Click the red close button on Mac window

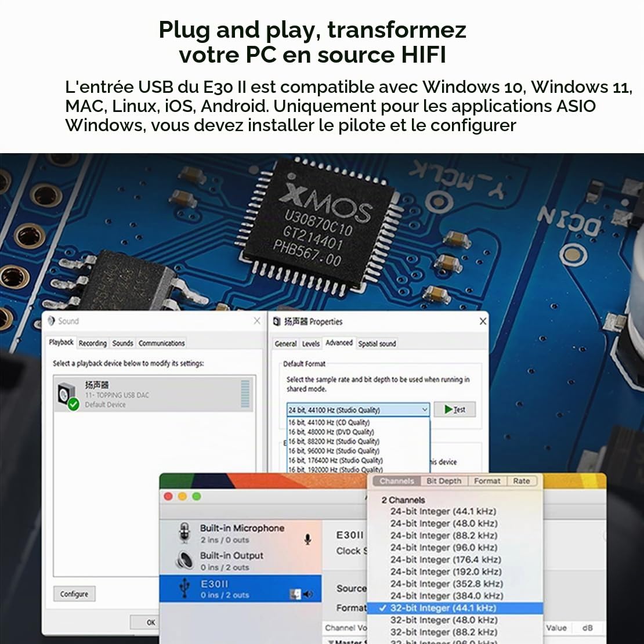[x=168, y=496]
